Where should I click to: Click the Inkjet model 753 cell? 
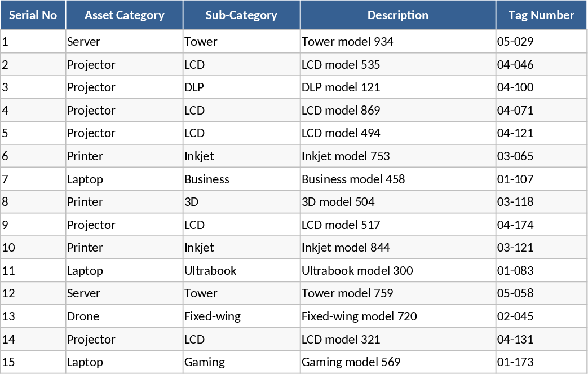click(346, 156)
